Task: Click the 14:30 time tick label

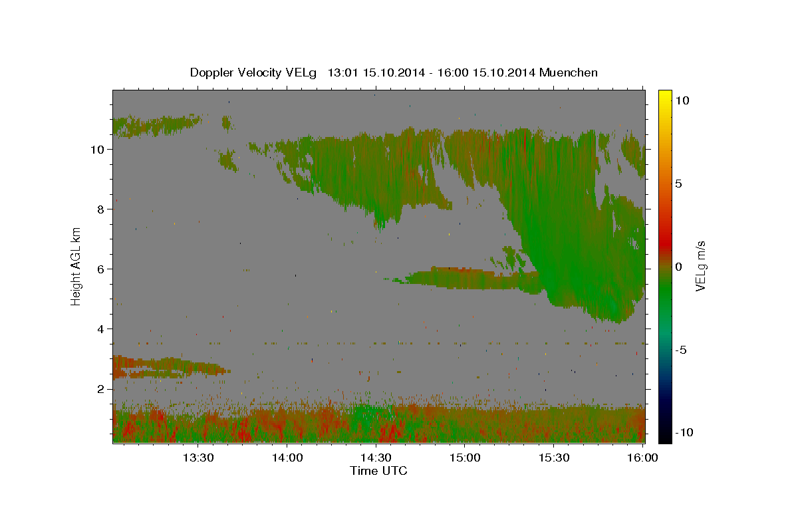Action: click(x=376, y=458)
